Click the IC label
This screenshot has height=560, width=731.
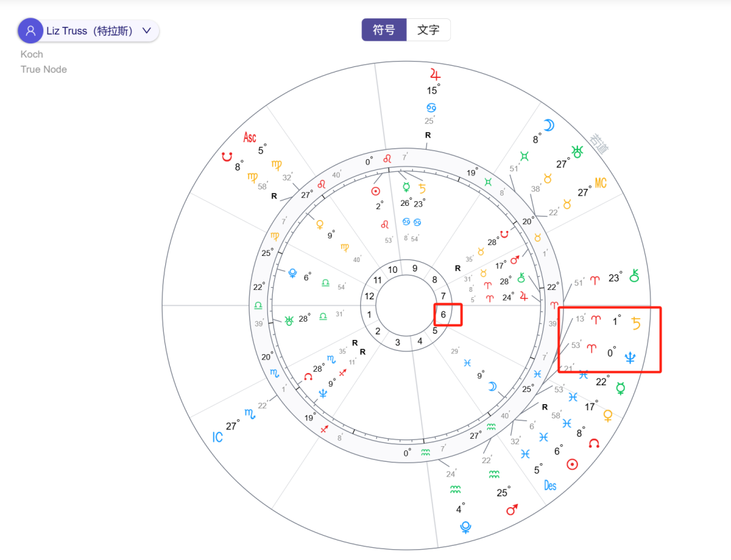(217, 437)
